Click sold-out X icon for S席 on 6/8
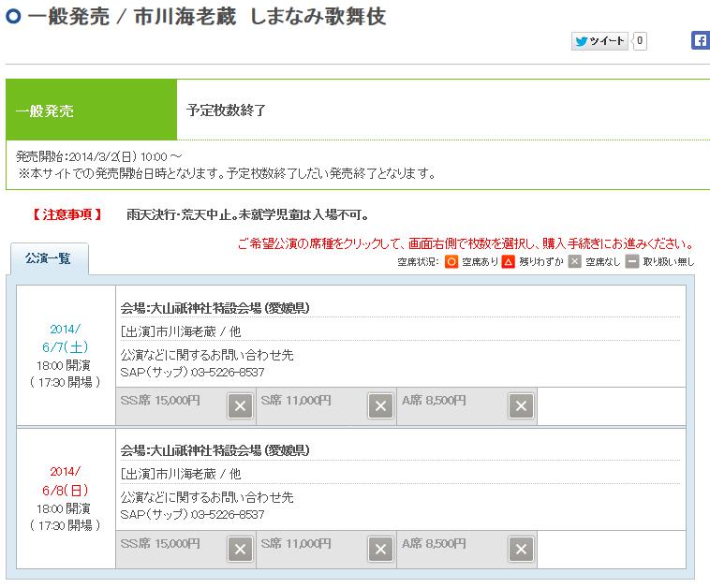710x588 pixels. tap(379, 548)
